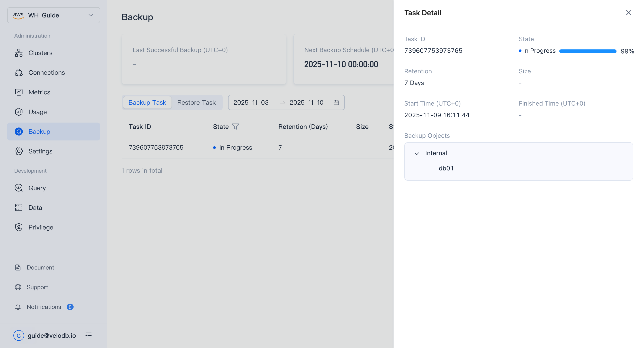Open Notifications with 8 unread badge
Image resolution: width=644 pixels, height=348 pixels.
click(x=44, y=307)
